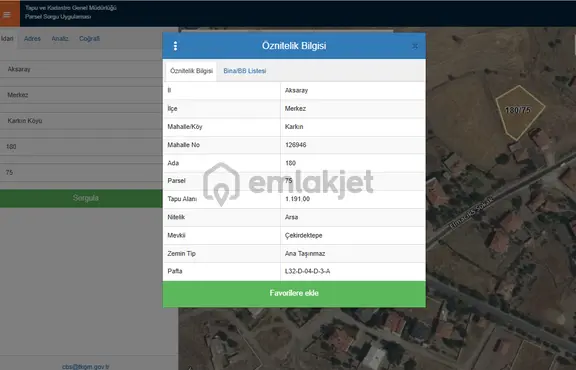Click the Parsel Sorgu Uygulaması header title
Screen dimensions: 576x370
pyautogui.click(x=58, y=17)
